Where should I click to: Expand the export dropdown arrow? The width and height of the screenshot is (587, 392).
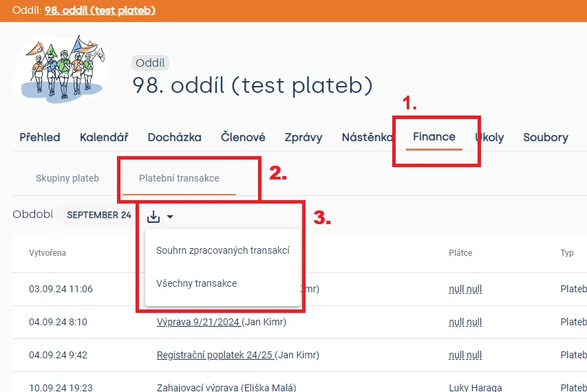click(x=170, y=217)
